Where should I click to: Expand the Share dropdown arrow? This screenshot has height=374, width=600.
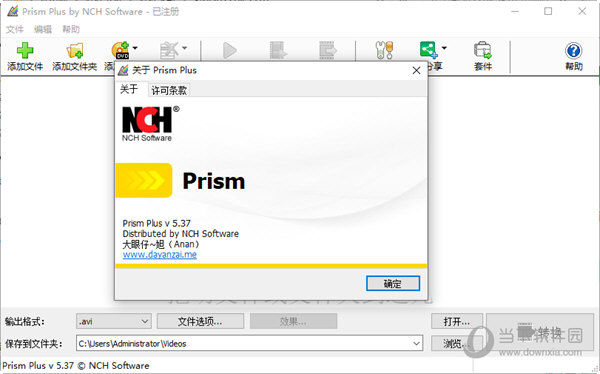coord(444,48)
